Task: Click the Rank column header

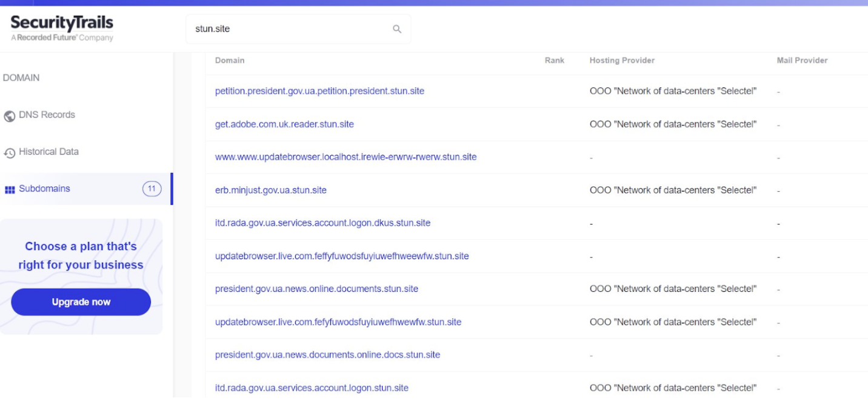Action: point(554,60)
